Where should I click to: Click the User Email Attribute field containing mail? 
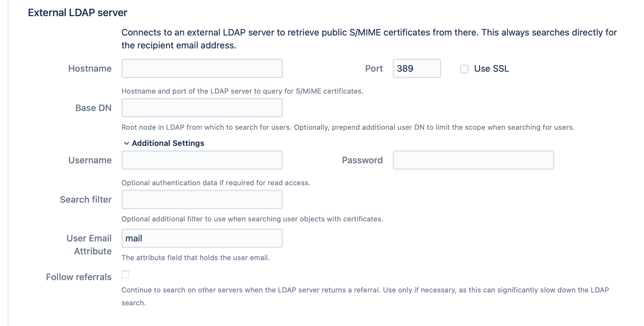coord(202,238)
